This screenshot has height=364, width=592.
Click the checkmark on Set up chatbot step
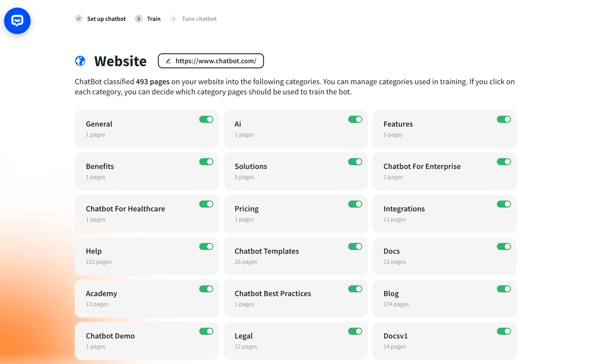coord(79,19)
